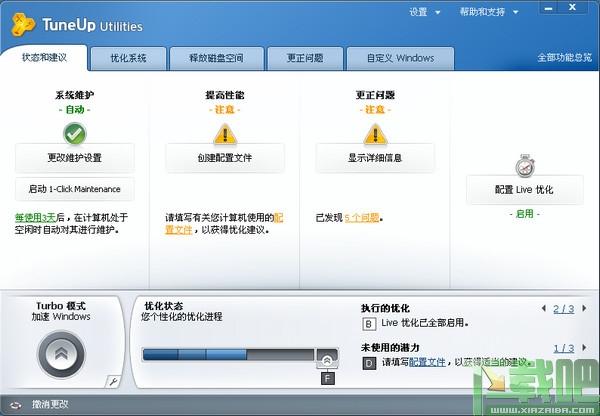The width and height of the screenshot is (600, 416).
Task: Switch to the 优化系统 tab
Action: pos(128,58)
